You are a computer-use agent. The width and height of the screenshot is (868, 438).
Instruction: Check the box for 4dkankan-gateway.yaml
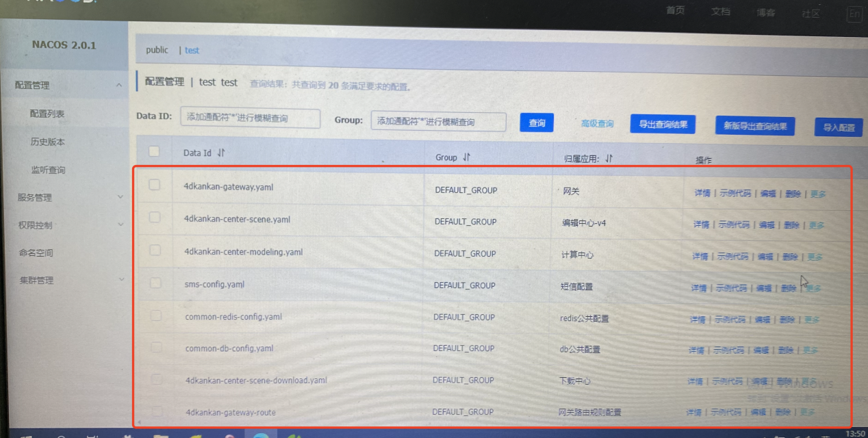pyautogui.click(x=155, y=185)
